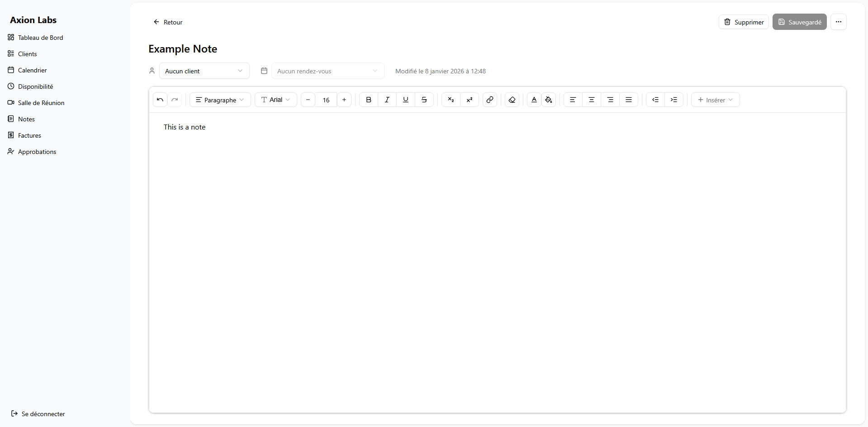Image resolution: width=868 pixels, height=427 pixels.
Task: Undo the last edit
Action: 160,100
